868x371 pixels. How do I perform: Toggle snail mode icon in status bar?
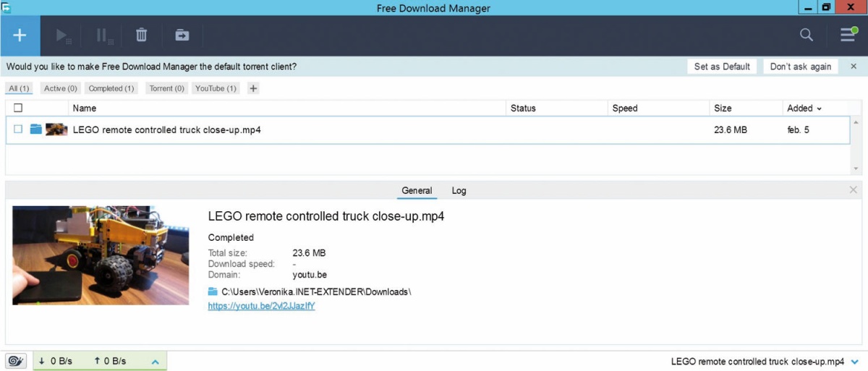tap(16, 361)
